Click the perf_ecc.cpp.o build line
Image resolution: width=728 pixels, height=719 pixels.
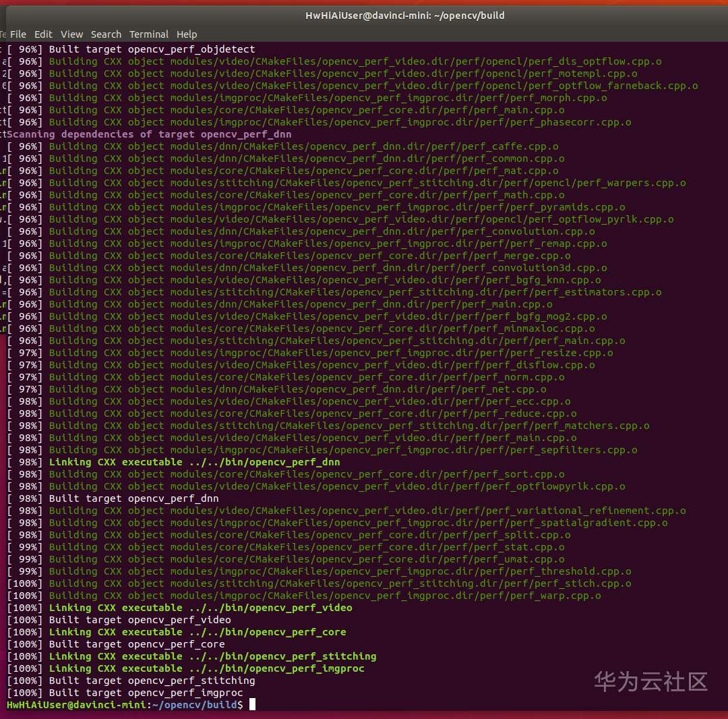pos(289,401)
